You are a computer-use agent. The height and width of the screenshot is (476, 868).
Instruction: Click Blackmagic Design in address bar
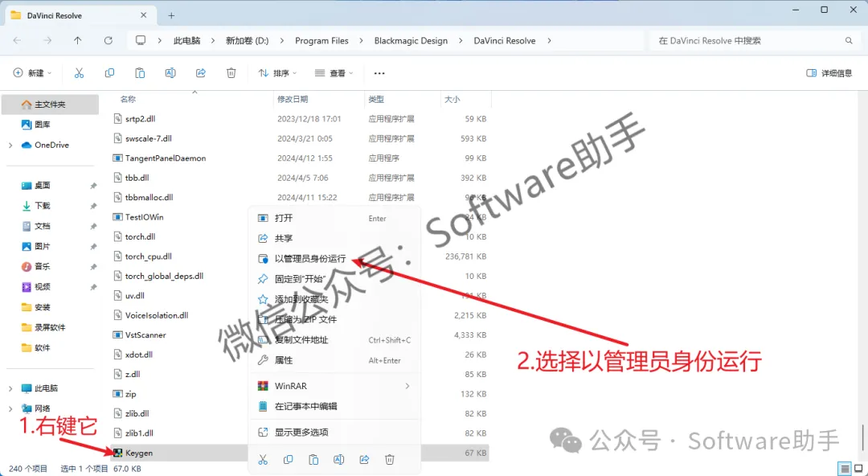click(x=411, y=40)
